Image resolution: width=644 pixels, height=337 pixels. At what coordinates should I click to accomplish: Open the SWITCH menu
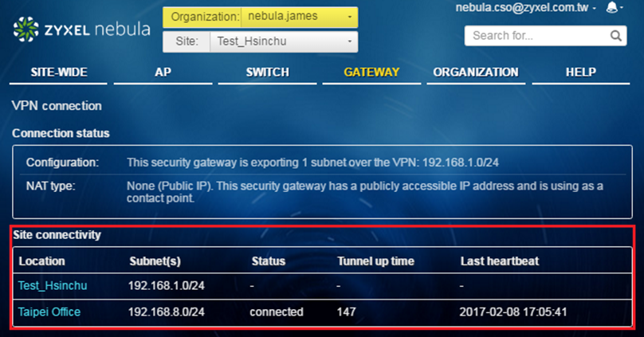[x=267, y=72]
